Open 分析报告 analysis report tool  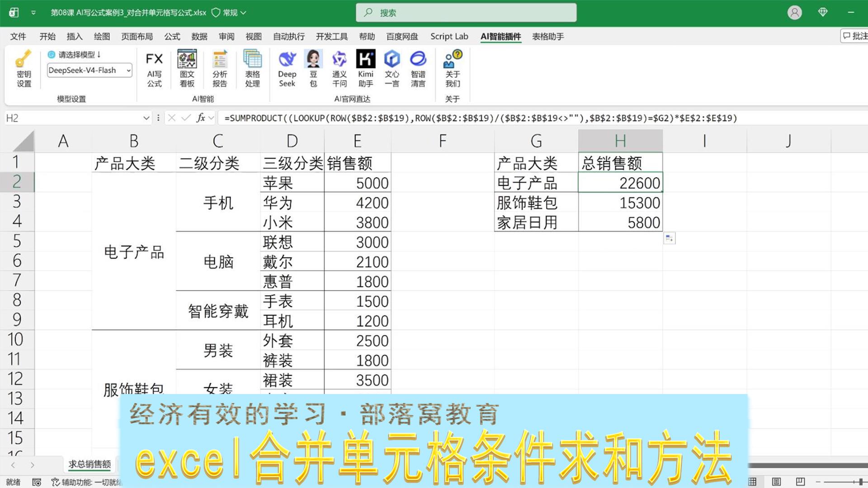[220, 69]
